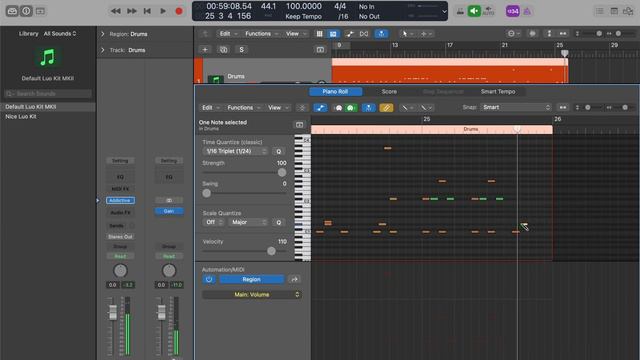The width and height of the screenshot is (640, 360).
Task: Click the Stereo Out output slot
Action: (120, 237)
